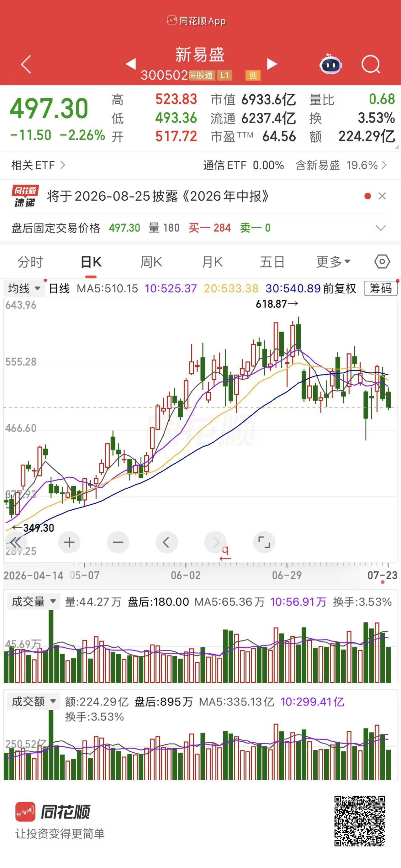Open 相关ETF list

point(38,165)
